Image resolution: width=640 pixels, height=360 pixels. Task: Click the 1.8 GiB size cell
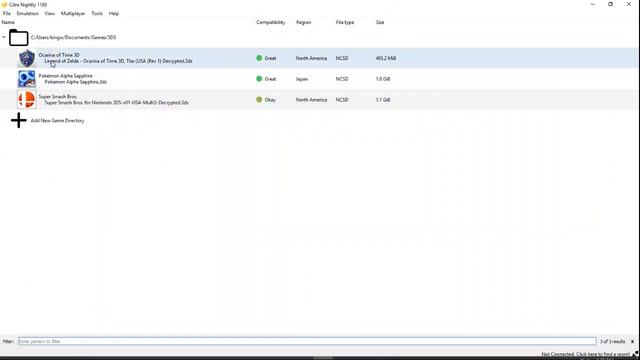click(383, 79)
